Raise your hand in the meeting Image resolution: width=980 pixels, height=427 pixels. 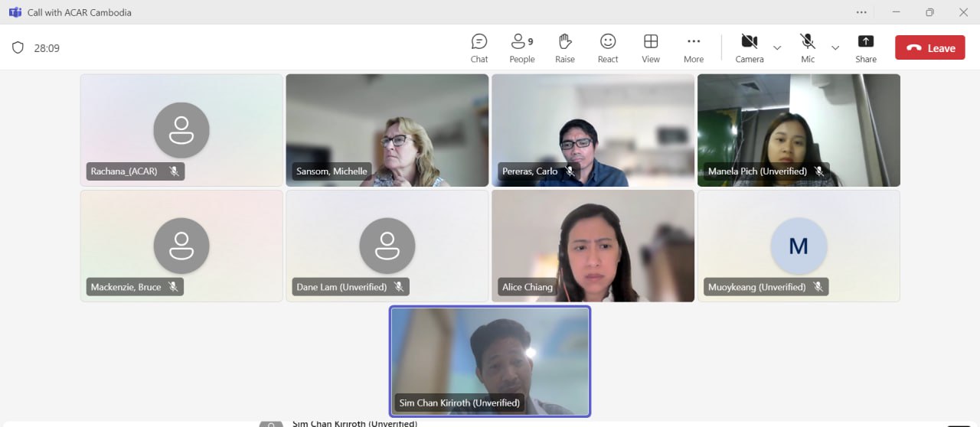[565, 48]
